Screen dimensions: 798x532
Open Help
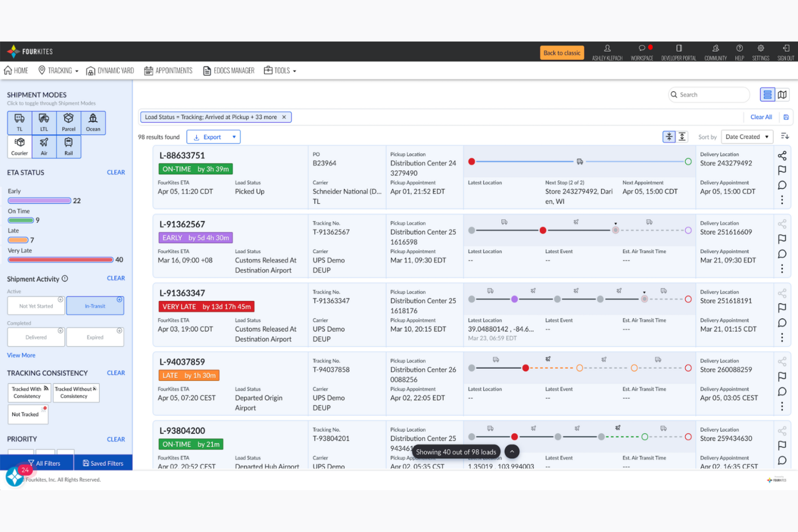point(739,52)
